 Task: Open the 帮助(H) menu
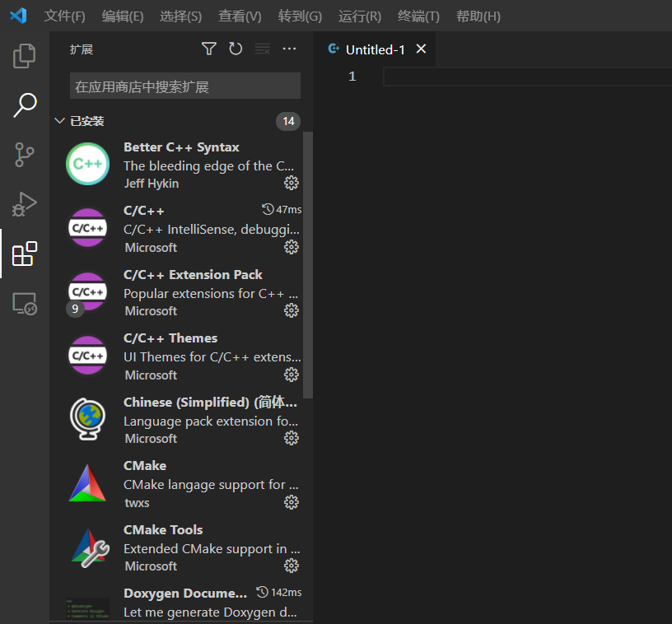coord(478,16)
